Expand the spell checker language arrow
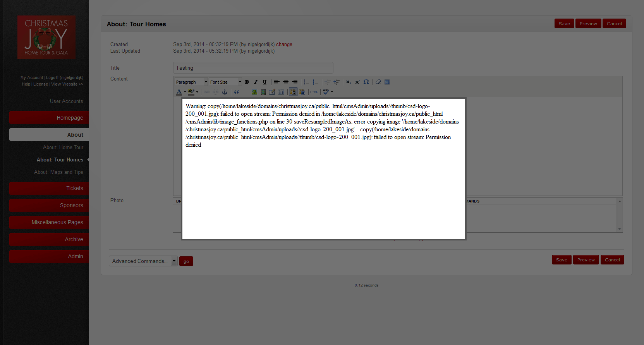Screen dimensions: 644x345 [332, 92]
